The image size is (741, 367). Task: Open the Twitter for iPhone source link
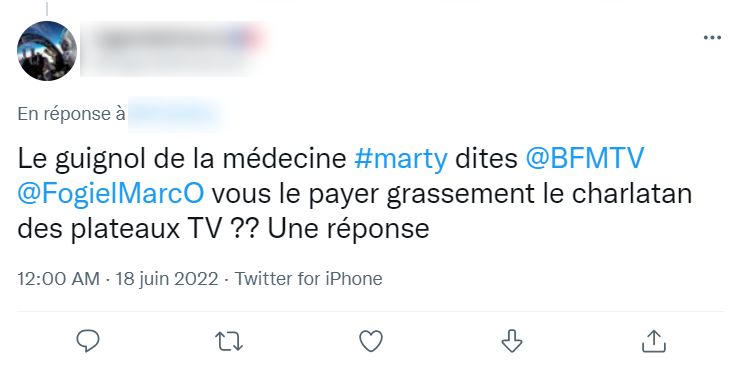point(309,279)
